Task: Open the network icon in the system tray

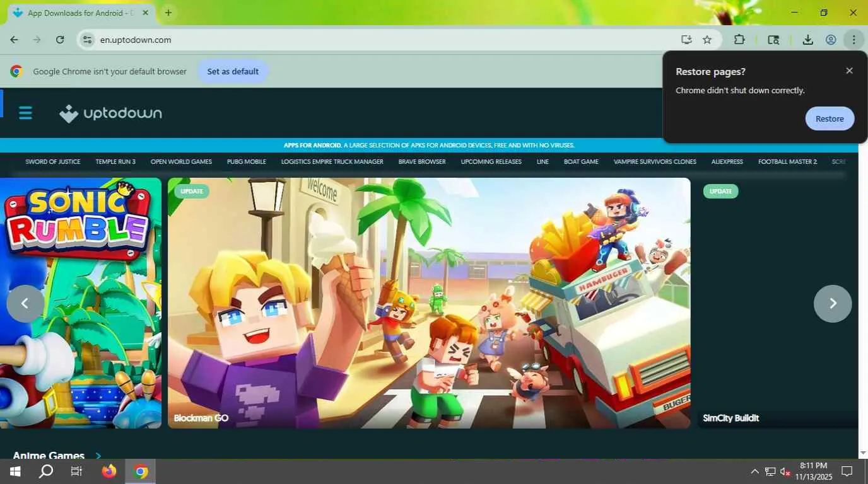Action: tap(770, 471)
